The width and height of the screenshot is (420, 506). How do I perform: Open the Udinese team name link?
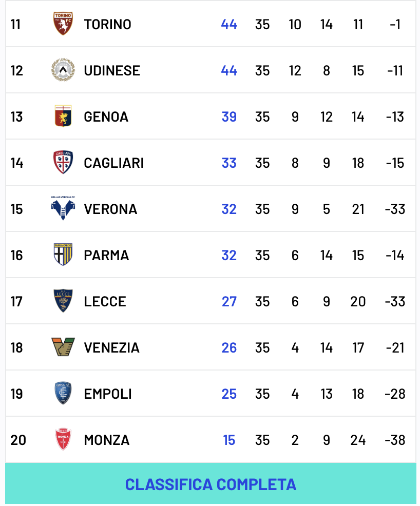coord(112,70)
